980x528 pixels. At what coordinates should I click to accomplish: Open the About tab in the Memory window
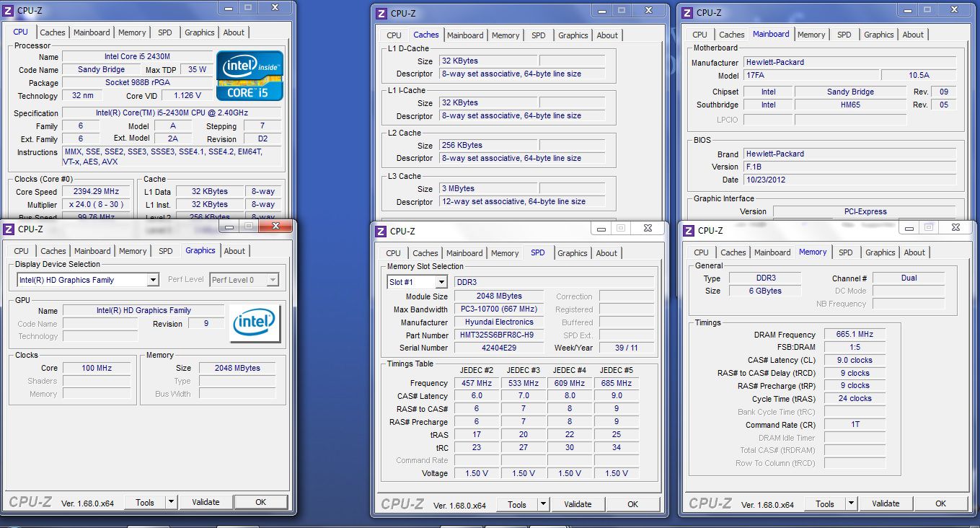(914, 252)
